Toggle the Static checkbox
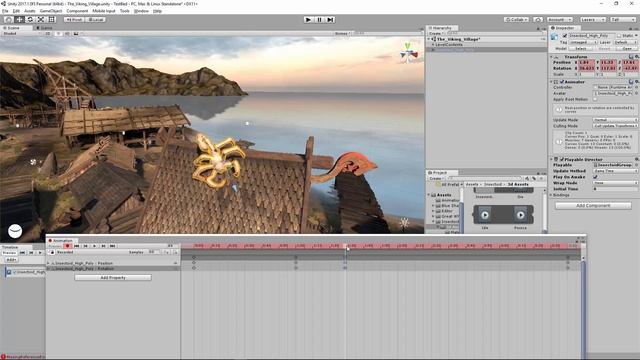This screenshot has width=640, height=360. click(x=619, y=36)
